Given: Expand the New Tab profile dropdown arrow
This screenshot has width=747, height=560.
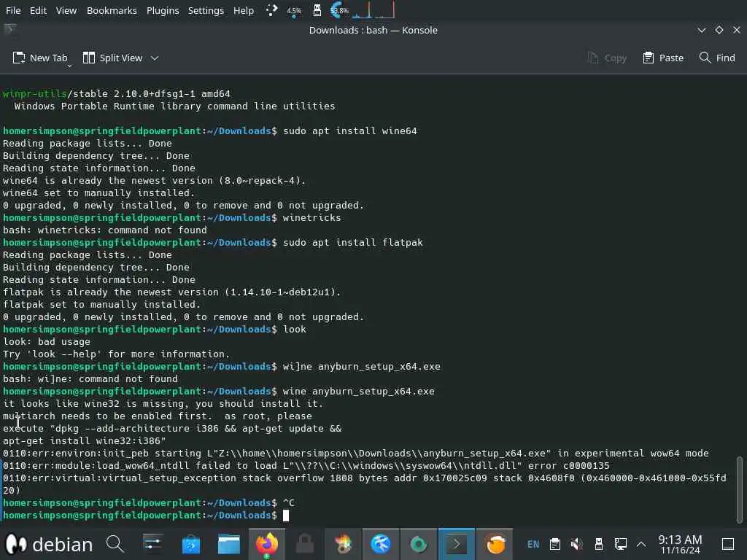Looking at the screenshot, I should coord(69,66).
